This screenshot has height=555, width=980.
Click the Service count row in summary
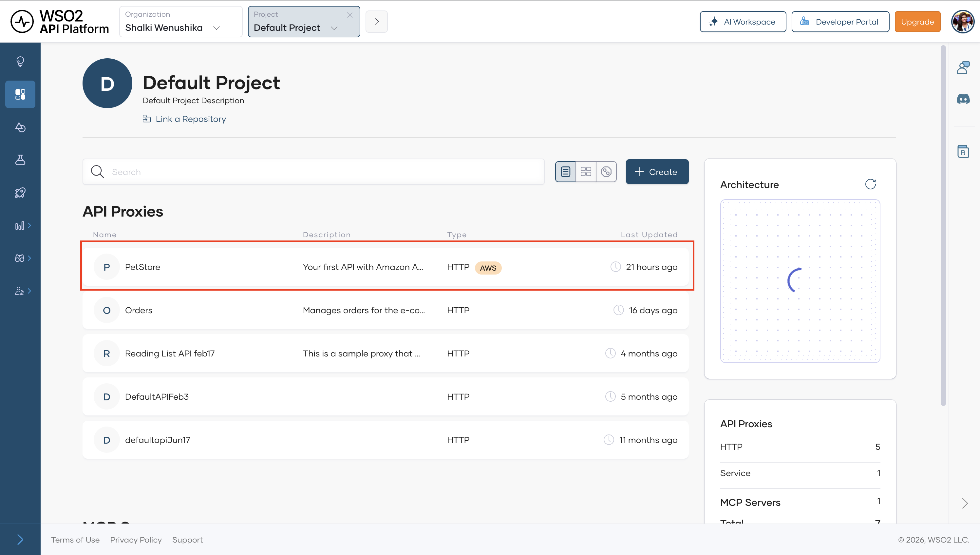(x=800, y=473)
